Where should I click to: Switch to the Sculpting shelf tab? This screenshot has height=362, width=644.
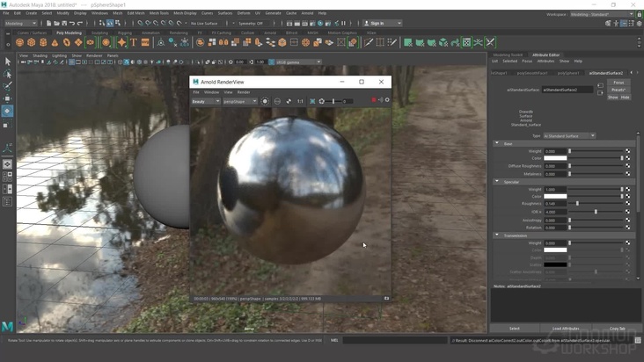click(x=99, y=33)
